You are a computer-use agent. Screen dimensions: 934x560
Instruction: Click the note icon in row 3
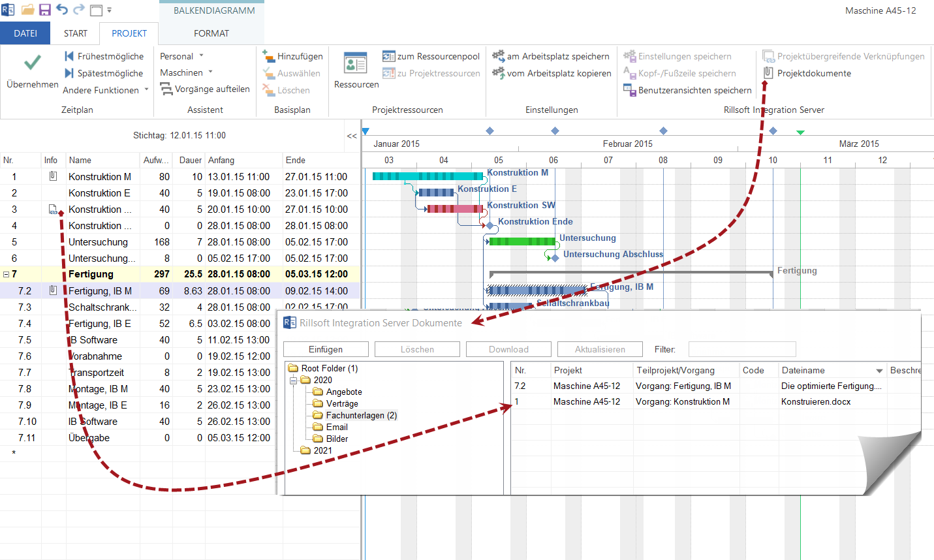point(53,209)
